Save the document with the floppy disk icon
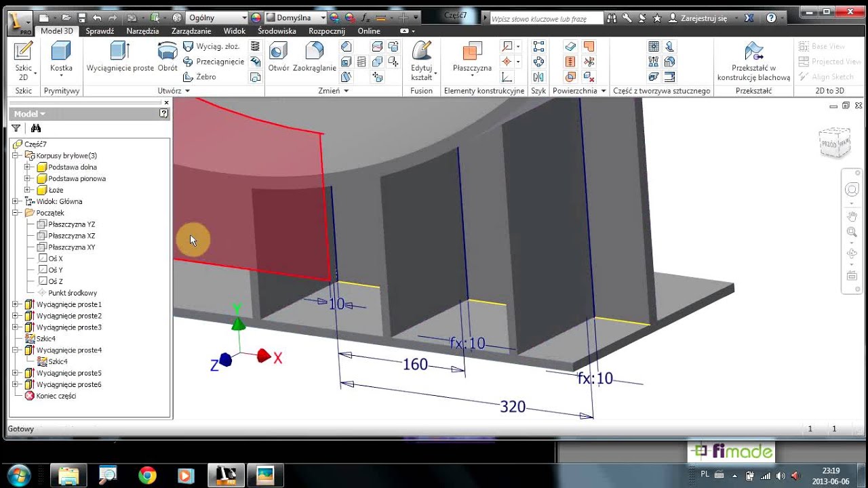 tap(82, 18)
